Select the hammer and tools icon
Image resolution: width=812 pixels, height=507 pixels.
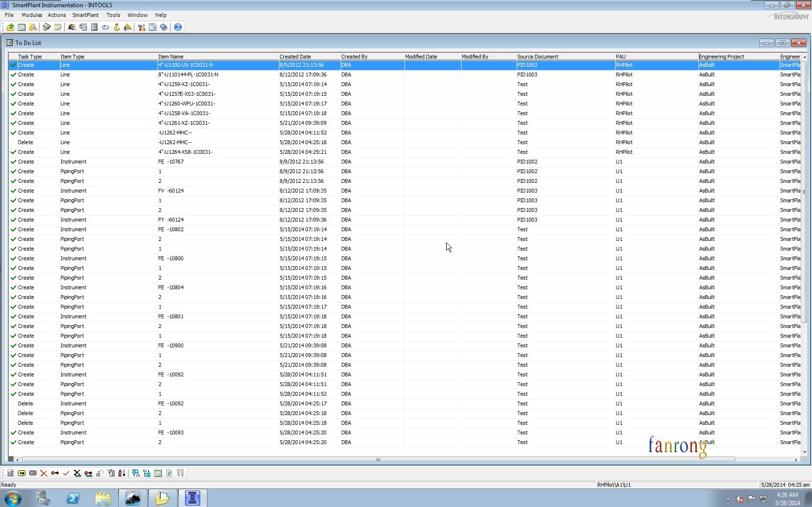(141, 27)
